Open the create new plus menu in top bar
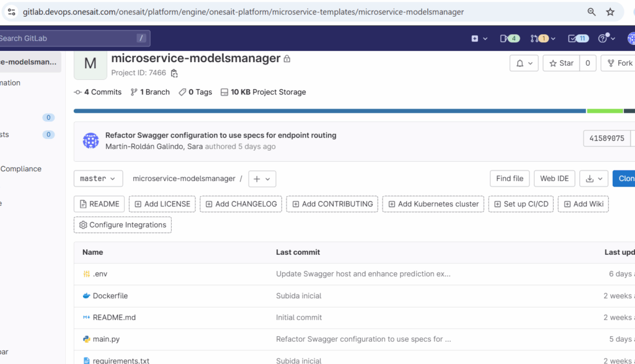The height and width of the screenshot is (364, 635). tap(478, 38)
